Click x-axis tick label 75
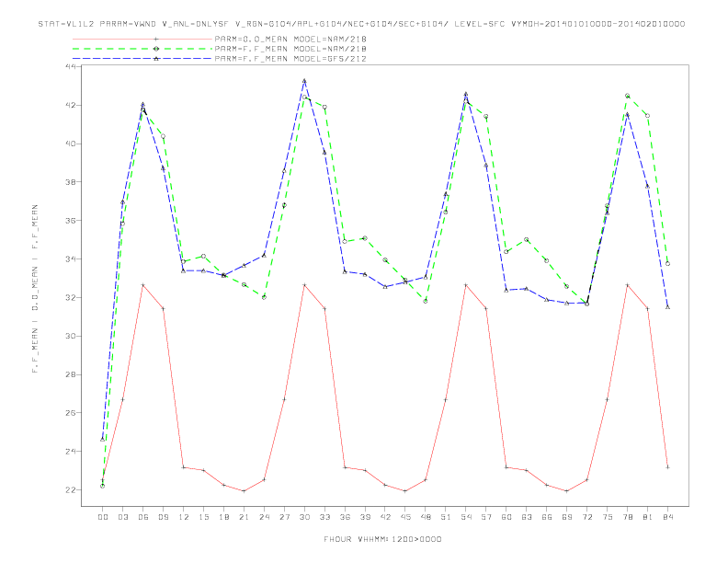The width and height of the screenshot is (728, 563). tap(608, 517)
